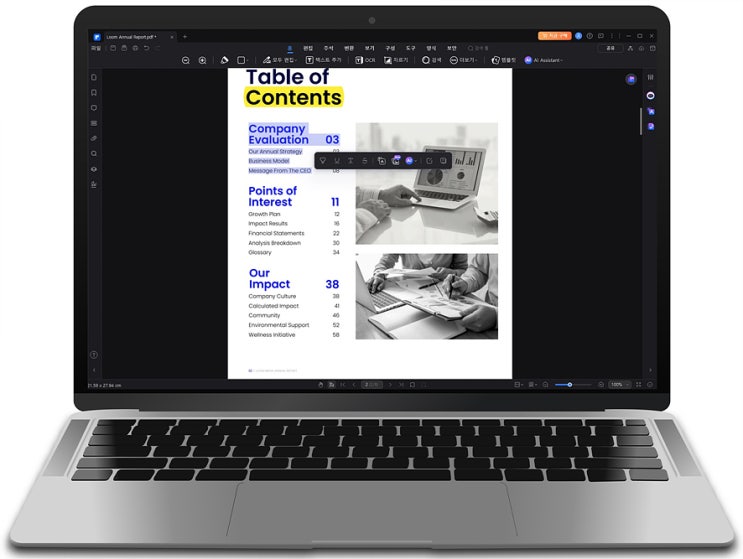
Task: Select the rectangle shape tool in toolbar
Action: coord(241,60)
